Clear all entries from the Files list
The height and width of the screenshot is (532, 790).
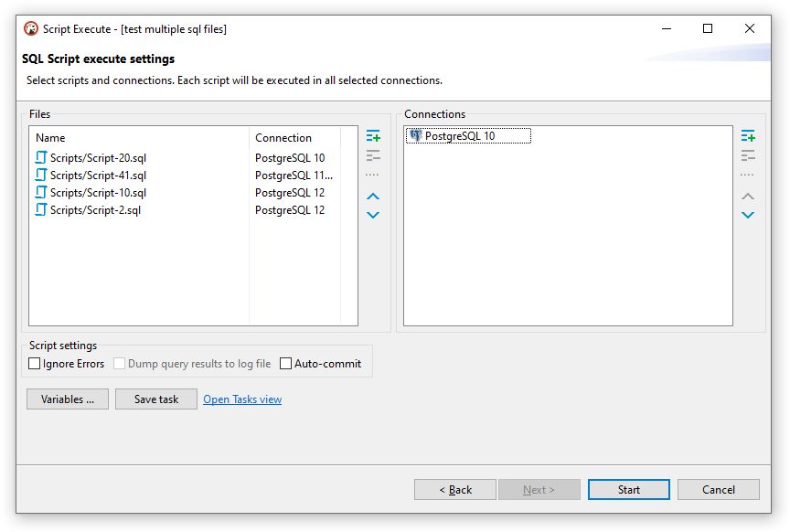coord(372,173)
